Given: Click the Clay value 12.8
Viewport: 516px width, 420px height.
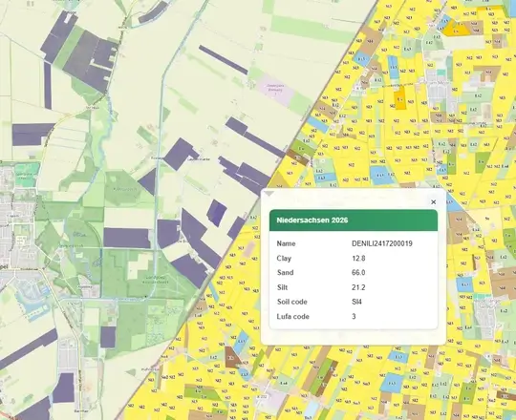Looking at the screenshot, I should (358, 258).
